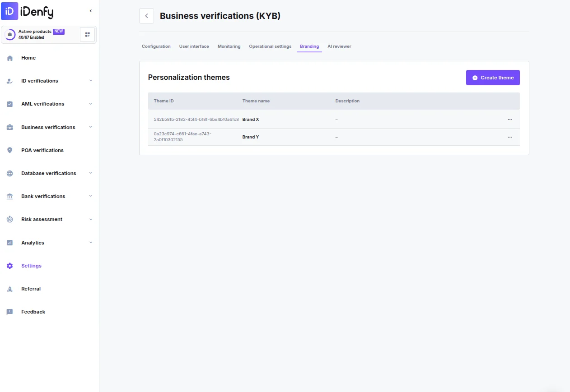The height and width of the screenshot is (392, 570).
Task: Click the Brand X theme name
Action: point(251,120)
